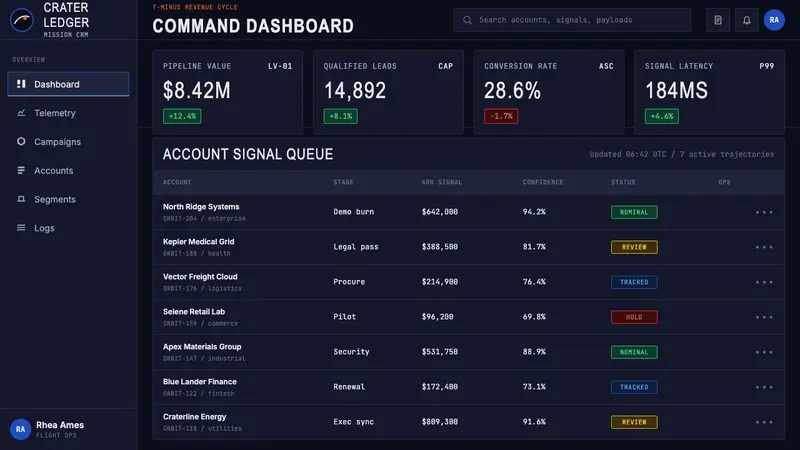
Task: Click the Updated 06:42 UTC status text
Action: [682, 154]
